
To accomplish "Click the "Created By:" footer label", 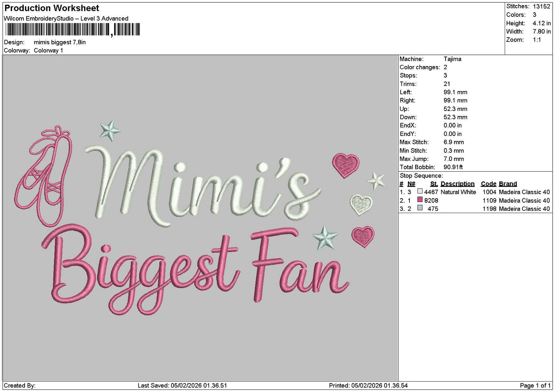I will click(x=20, y=385).
